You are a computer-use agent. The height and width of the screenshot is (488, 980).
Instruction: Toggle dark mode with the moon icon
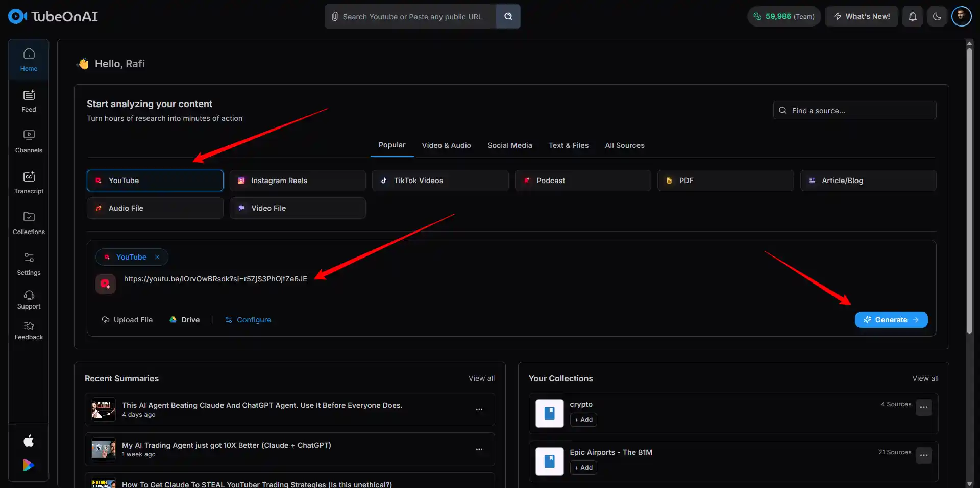[x=937, y=16]
